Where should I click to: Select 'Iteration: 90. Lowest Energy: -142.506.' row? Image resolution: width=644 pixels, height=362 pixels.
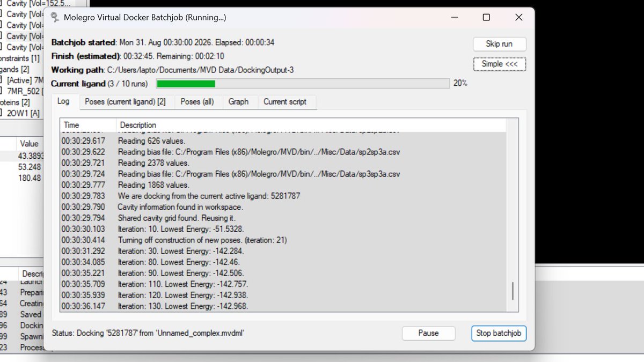coord(282,273)
